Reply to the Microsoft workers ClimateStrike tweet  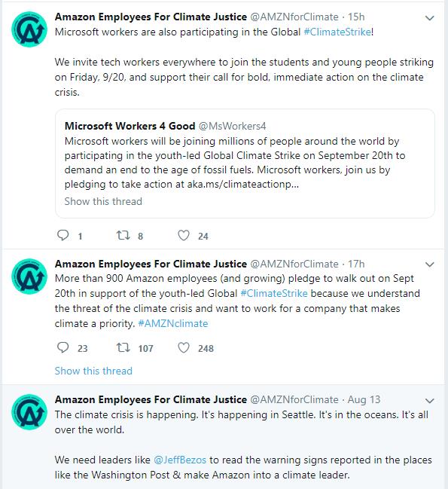[x=63, y=235]
